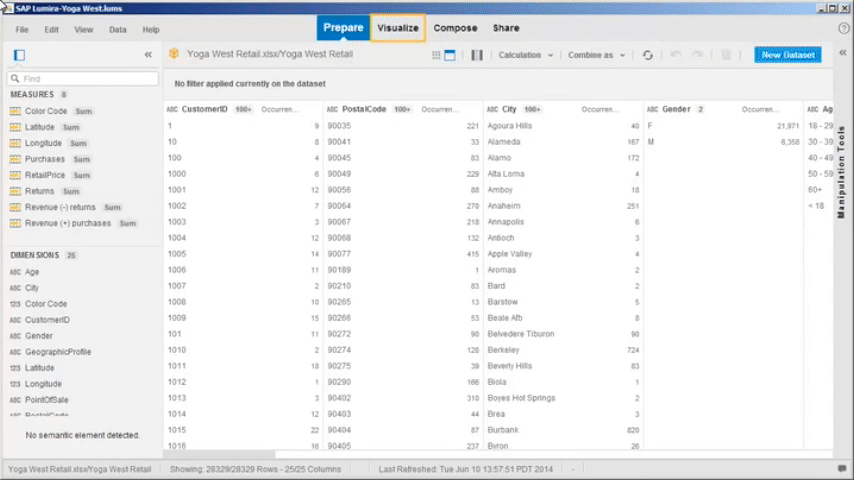The width and height of the screenshot is (854, 480).
Task: Switch to facet view icon
Action: coord(450,55)
